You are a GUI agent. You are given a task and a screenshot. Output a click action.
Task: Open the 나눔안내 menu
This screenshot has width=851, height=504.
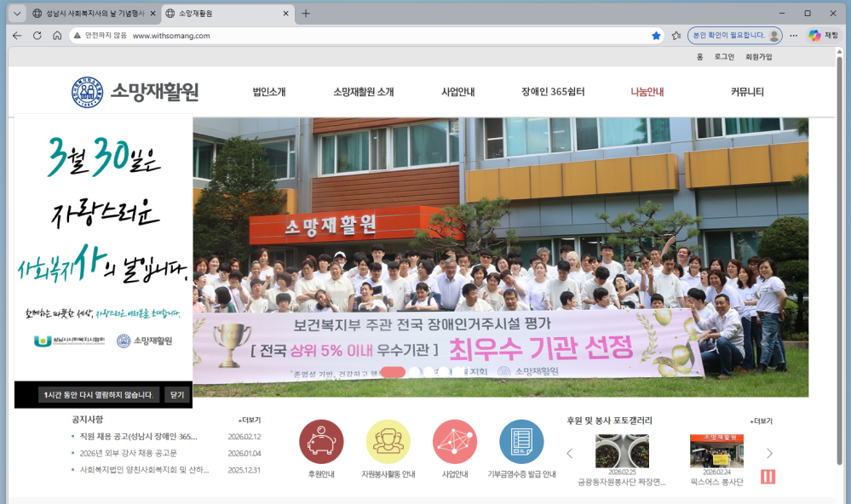647,92
